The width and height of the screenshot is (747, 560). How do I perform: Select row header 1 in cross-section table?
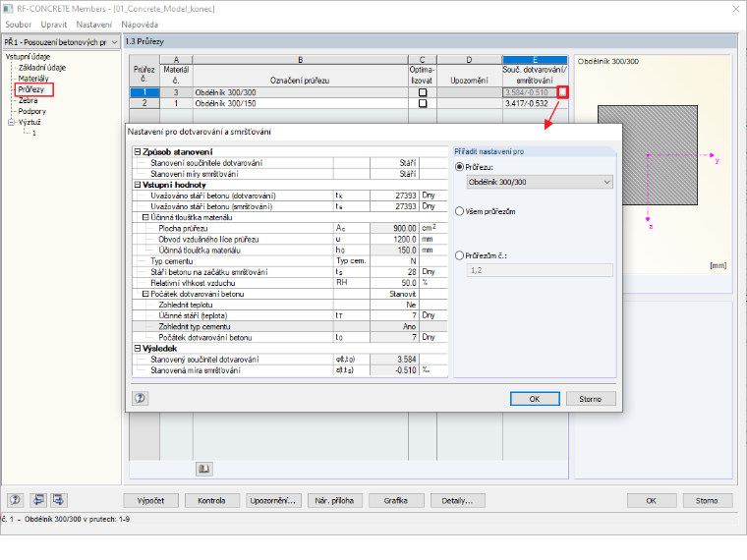pos(144,92)
